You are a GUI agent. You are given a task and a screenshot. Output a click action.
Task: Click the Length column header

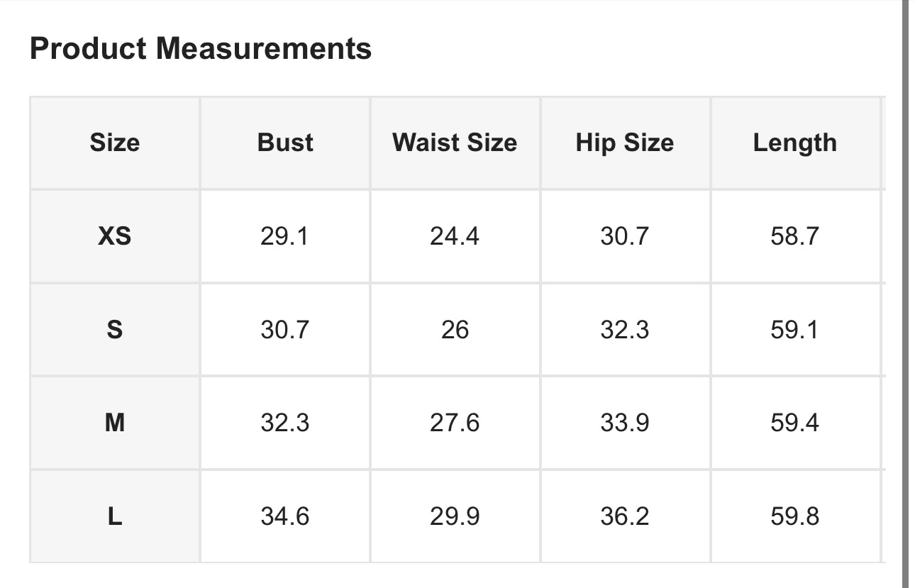[794, 143]
